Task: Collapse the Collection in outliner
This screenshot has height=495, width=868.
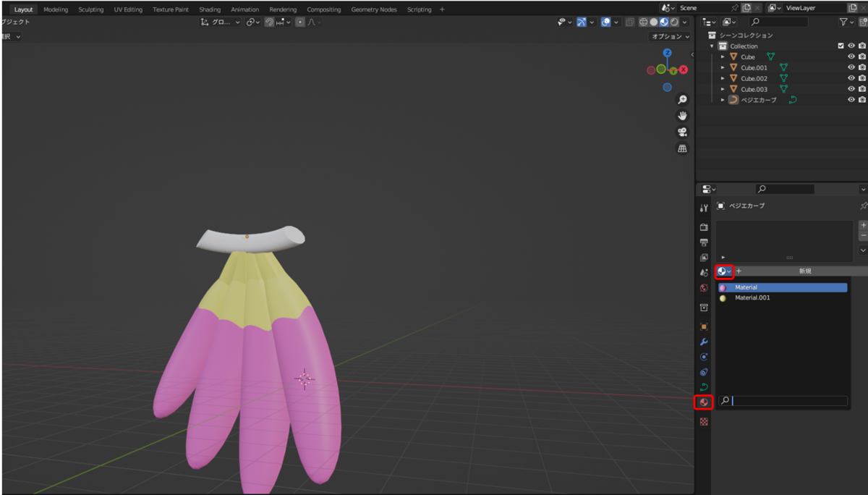Action: (x=712, y=46)
